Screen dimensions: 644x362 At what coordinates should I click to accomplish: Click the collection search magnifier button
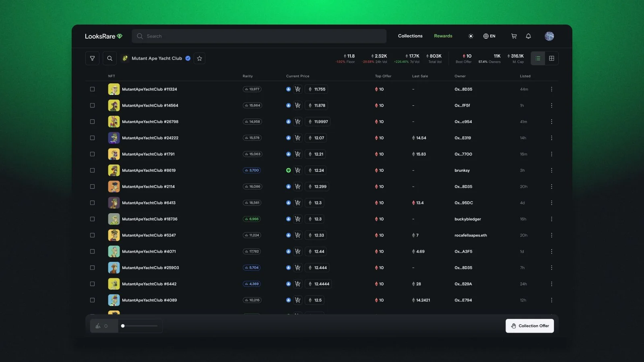coord(109,58)
